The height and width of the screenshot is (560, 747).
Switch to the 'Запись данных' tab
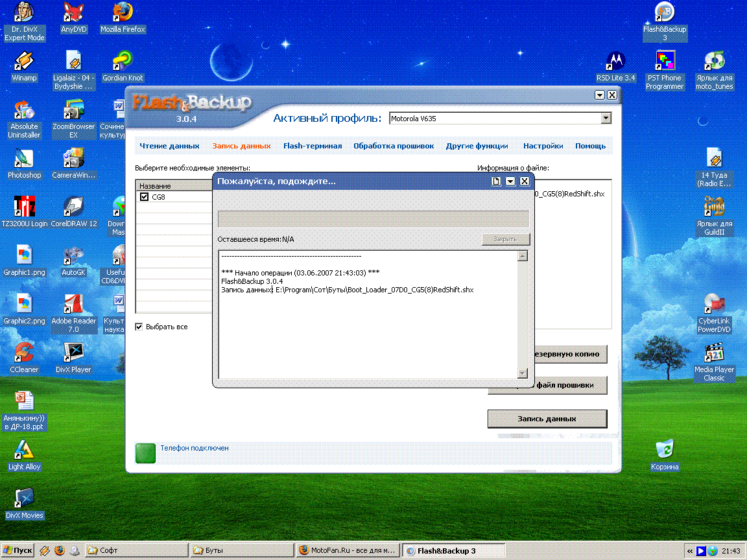tap(241, 146)
